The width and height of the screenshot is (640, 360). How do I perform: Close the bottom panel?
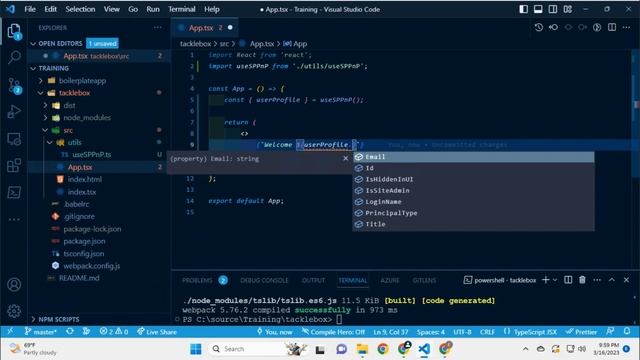pos(627,280)
